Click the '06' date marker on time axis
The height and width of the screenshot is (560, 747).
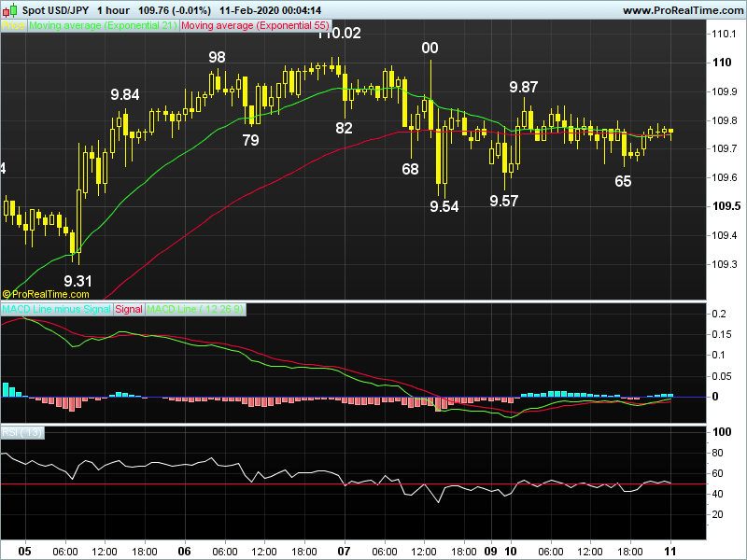tap(184, 551)
